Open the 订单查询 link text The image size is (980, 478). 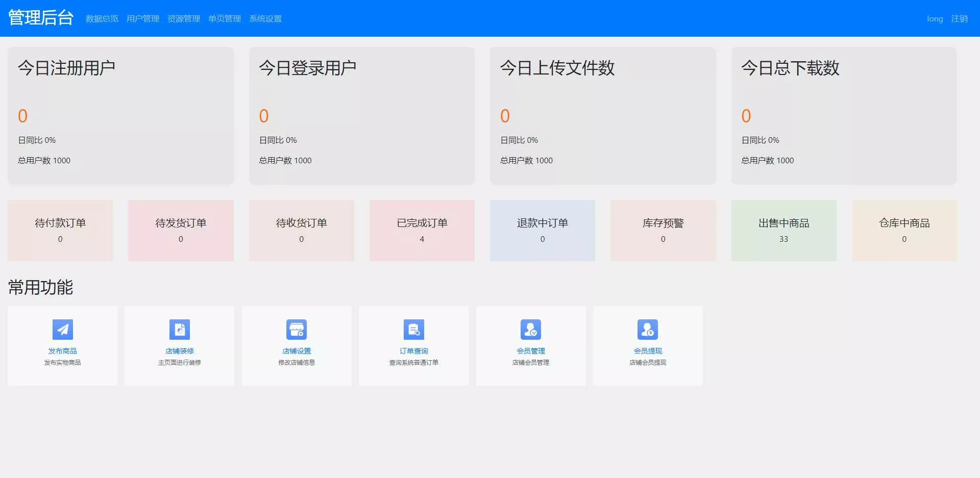pos(414,351)
